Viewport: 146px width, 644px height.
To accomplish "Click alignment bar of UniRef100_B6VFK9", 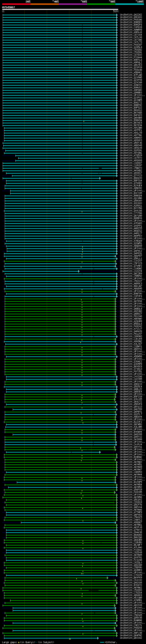I will point(56,578).
